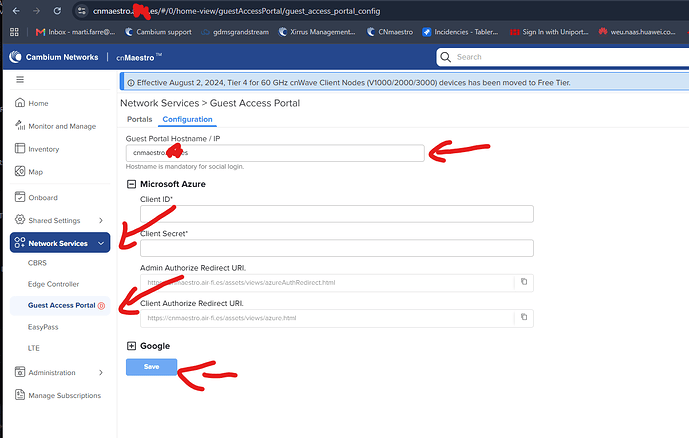This screenshot has width=689, height=438.
Task: Copy the Admin Authorize Redirect URI
Action: (524, 282)
